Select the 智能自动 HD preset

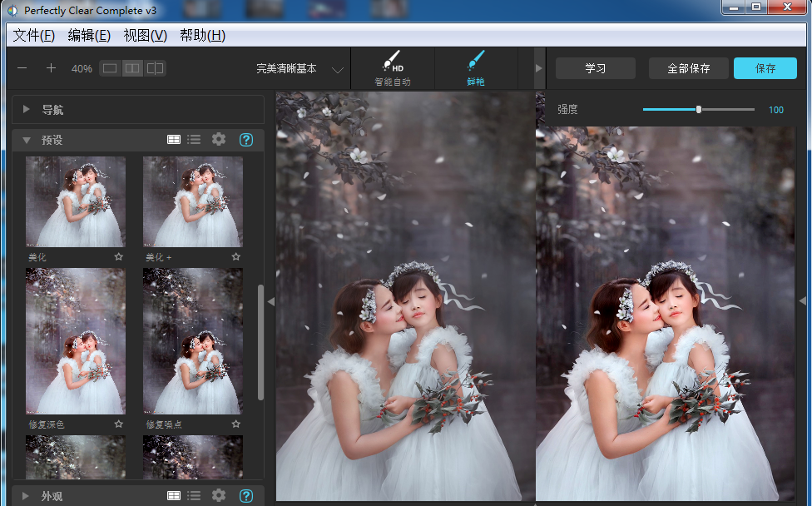click(393, 68)
